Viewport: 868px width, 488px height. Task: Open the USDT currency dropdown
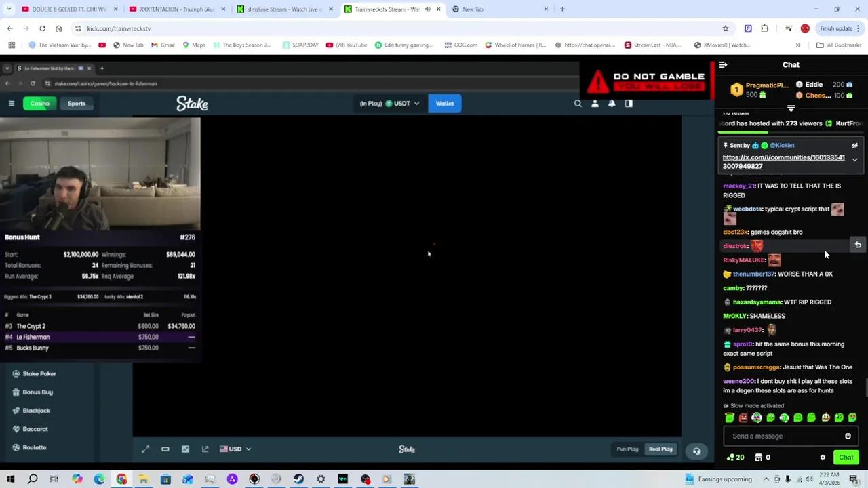coord(390,104)
